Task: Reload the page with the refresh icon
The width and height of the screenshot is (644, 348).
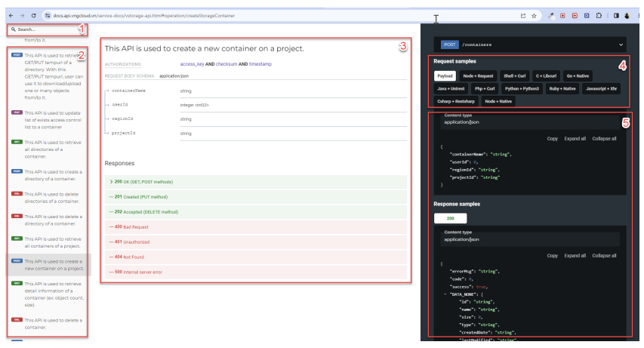Action: (34, 15)
